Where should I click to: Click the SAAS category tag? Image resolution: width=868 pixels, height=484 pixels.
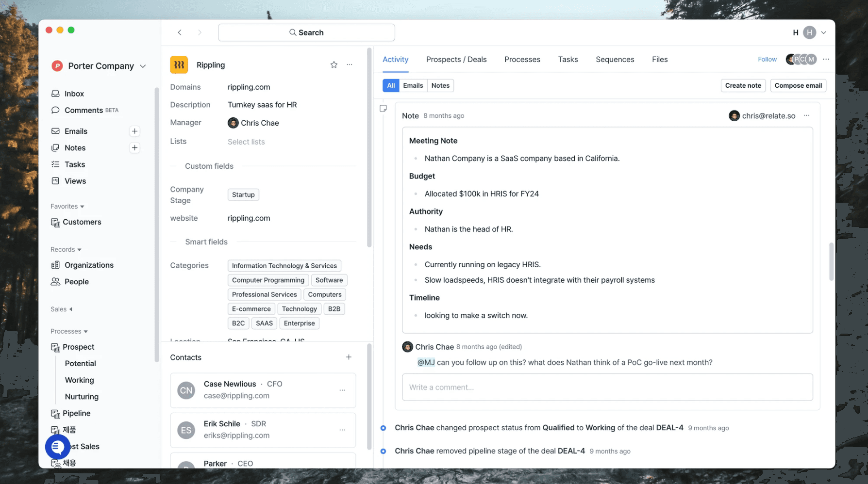click(264, 323)
